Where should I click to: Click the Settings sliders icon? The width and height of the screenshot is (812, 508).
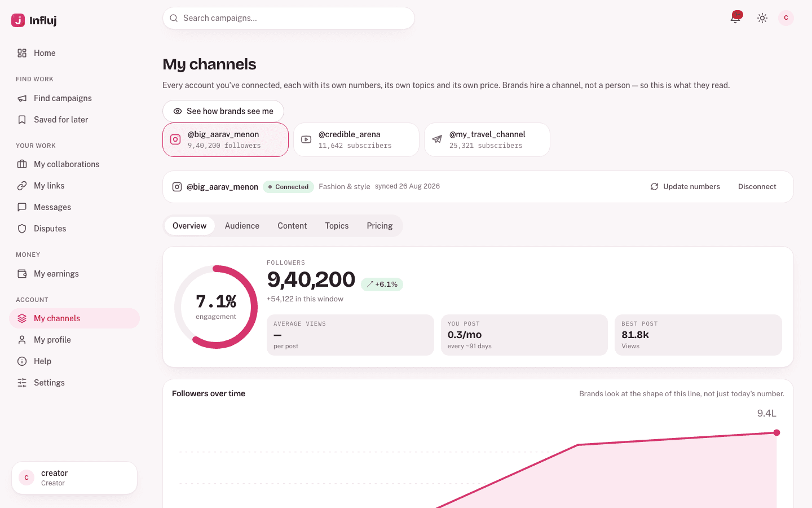point(22,383)
